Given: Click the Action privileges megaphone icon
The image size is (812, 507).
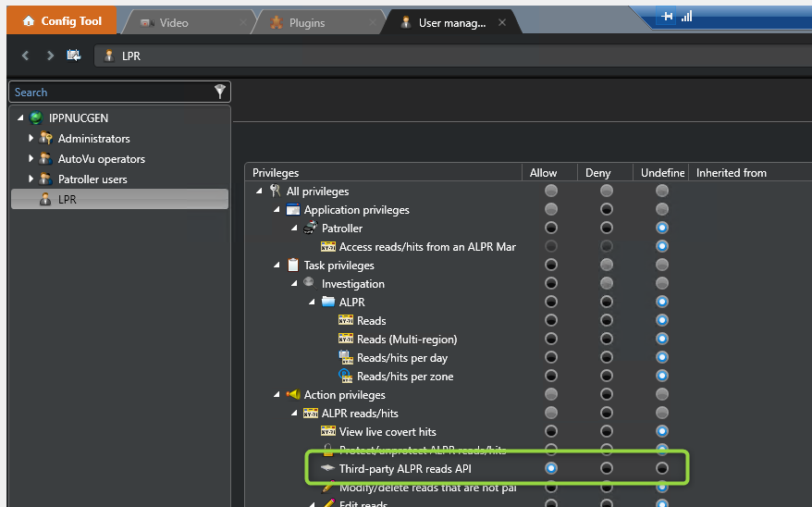Looking at the screenshot, I should [x=293, y=395].
